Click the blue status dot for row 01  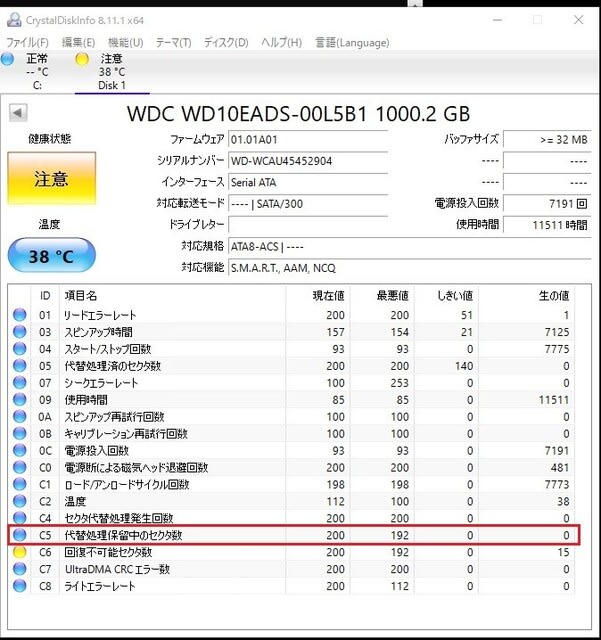tap(20, 315)
